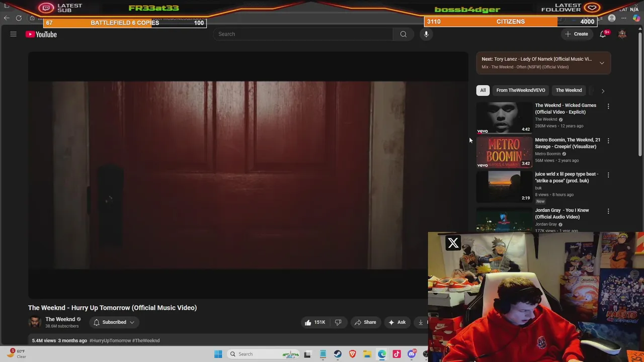Open the Metro Boomin Creepin' thumbnail

[504, 152]
